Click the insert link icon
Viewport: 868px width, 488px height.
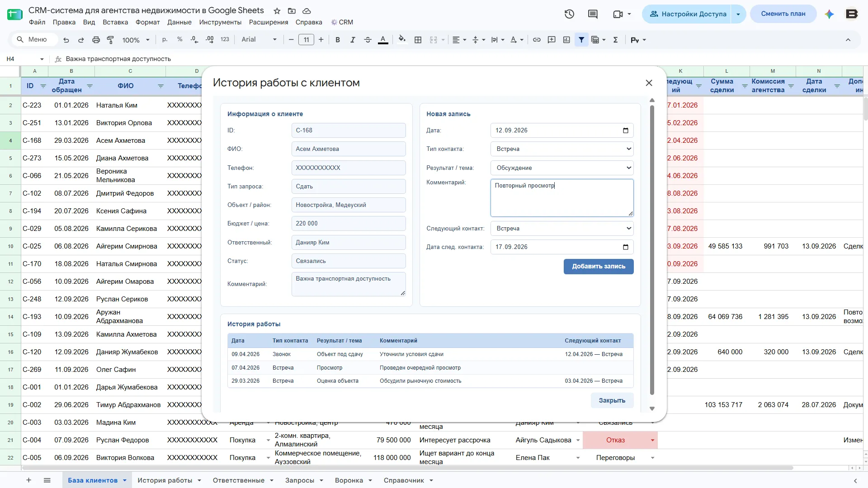537,40
